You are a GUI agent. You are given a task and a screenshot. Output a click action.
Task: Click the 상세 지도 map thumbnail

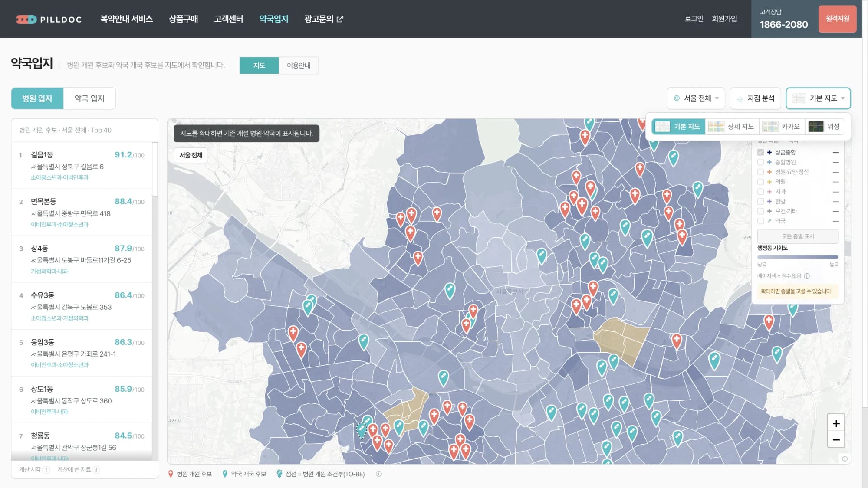pos(716,127)
